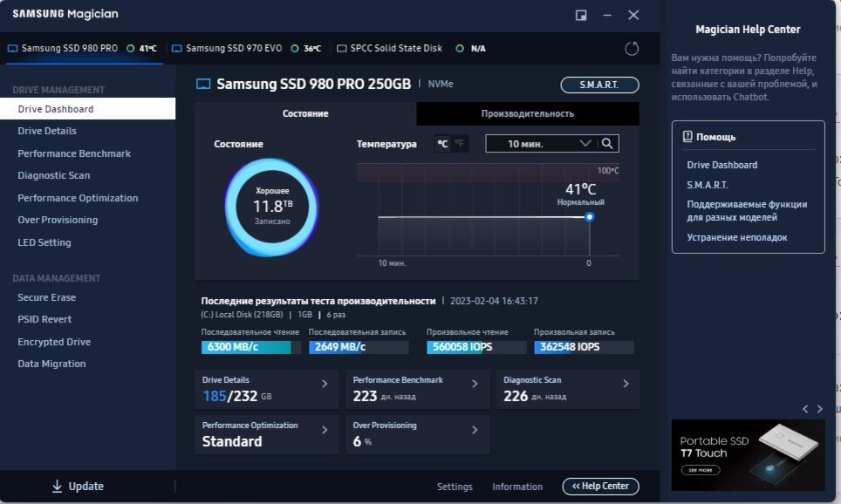Open Encrypted Drive in the sidebar
Viewport: 841px width, 504px height.
tap(87, 342)
